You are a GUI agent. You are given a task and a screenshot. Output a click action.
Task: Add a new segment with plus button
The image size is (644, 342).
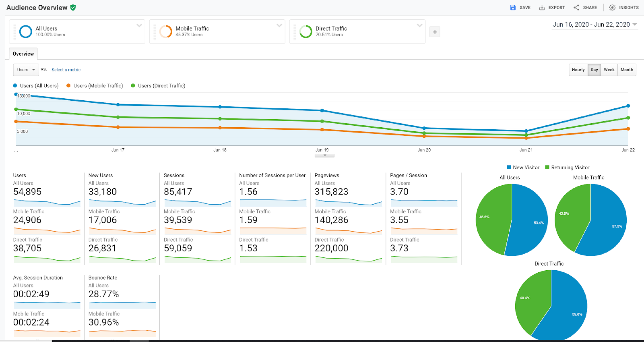coord(435,32)
